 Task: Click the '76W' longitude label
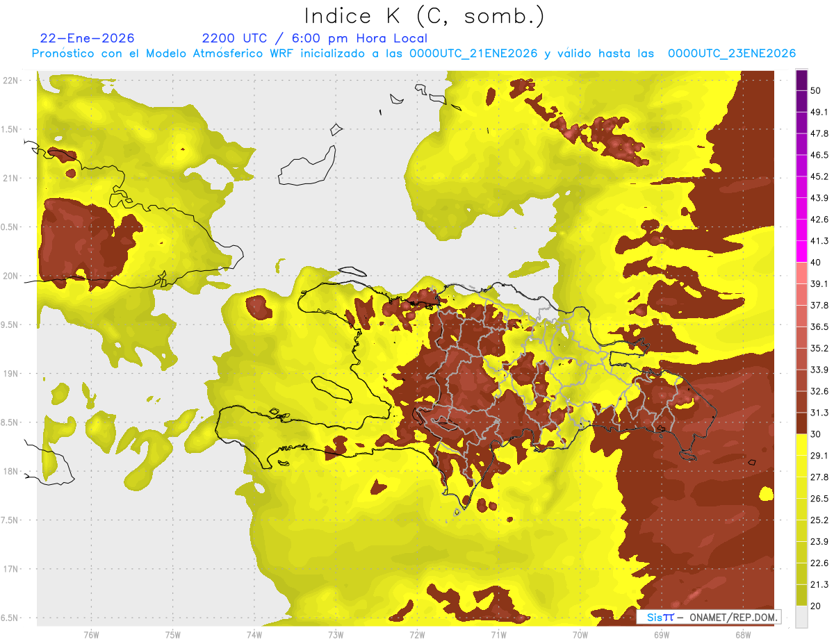(x=91, y=634)
